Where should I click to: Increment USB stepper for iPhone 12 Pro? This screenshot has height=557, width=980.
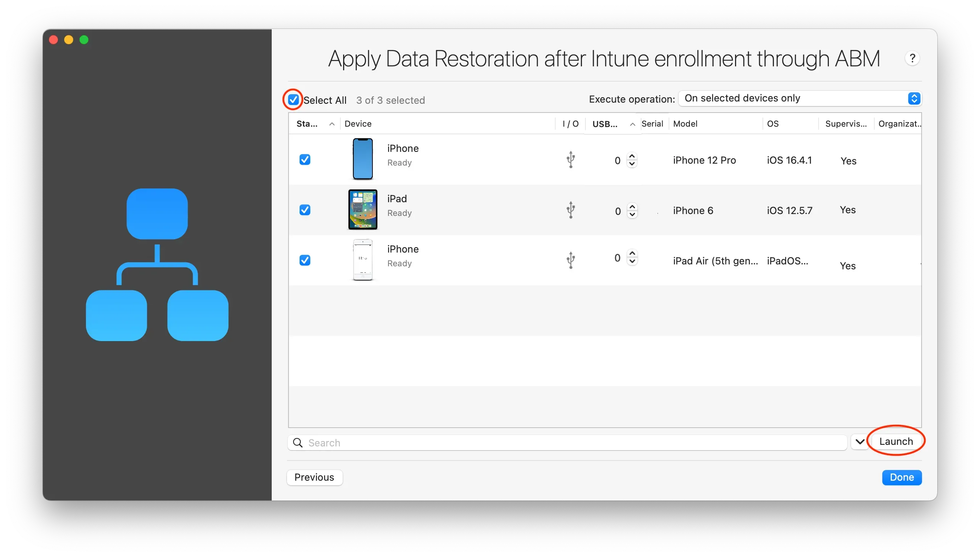pyautogui.click(x=632, y=156)
